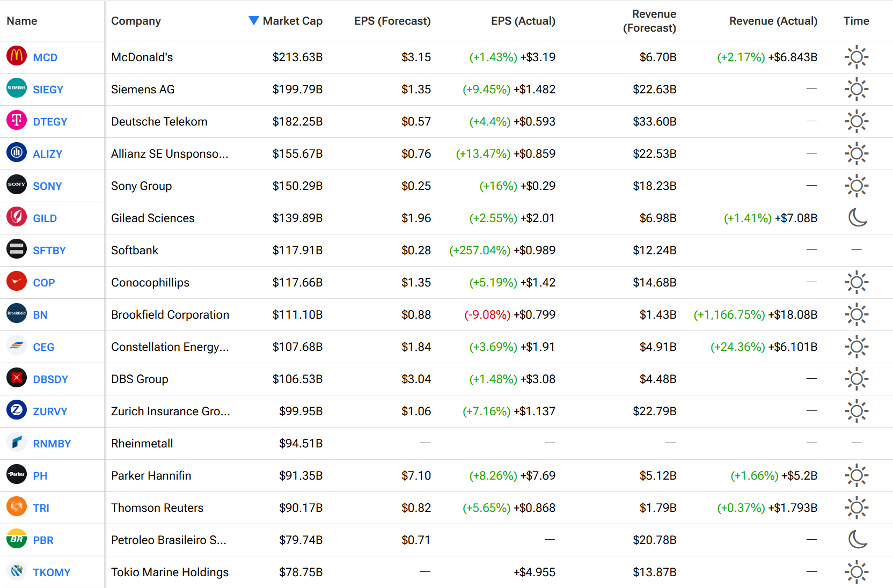Click the McDonald's logo icon
The height and width of the screenshot is (588, 893).
tap(17, 56)
